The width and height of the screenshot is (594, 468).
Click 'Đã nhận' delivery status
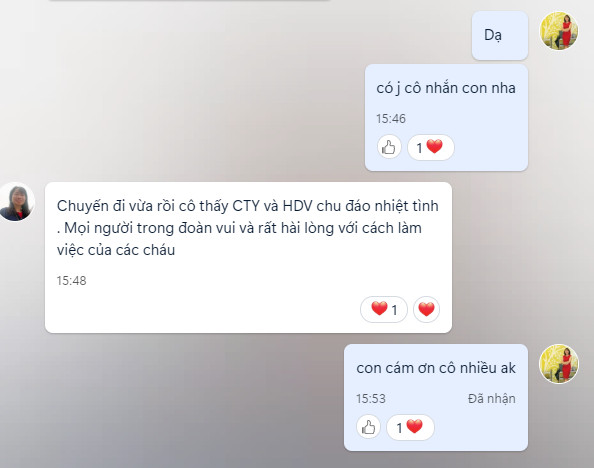(x=491, y=399)
